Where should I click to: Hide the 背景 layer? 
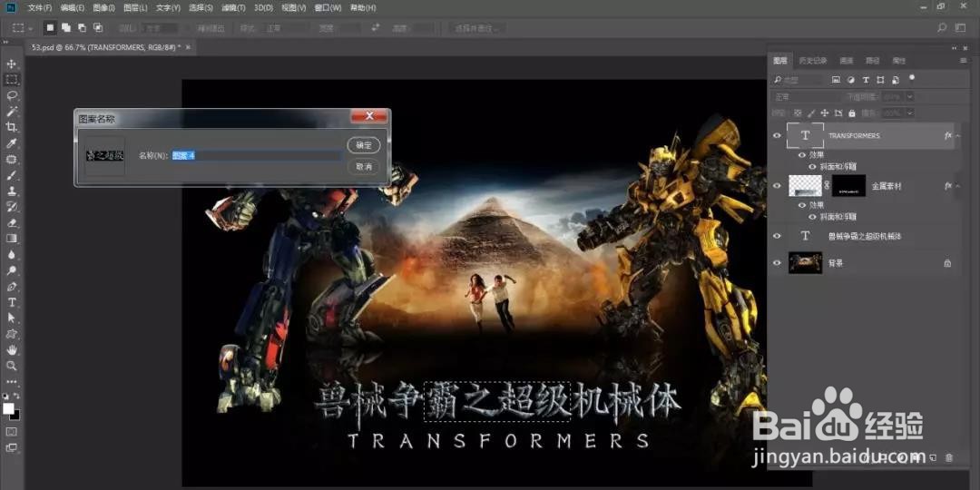(777, 263)
